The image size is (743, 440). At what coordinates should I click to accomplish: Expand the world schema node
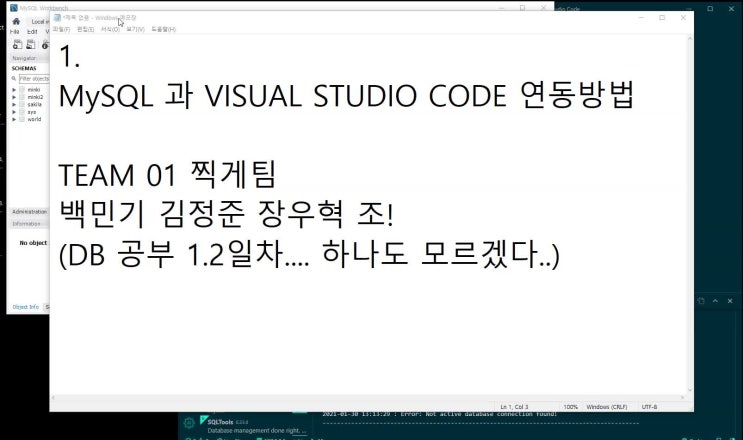tap(14, 119)
